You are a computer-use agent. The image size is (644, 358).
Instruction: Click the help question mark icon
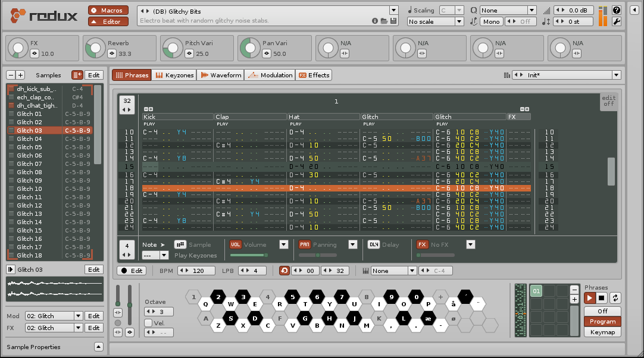(x=617, y=10)
